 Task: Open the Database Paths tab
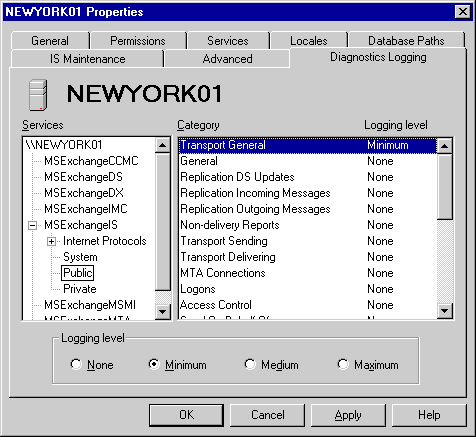tap(406, 41)
